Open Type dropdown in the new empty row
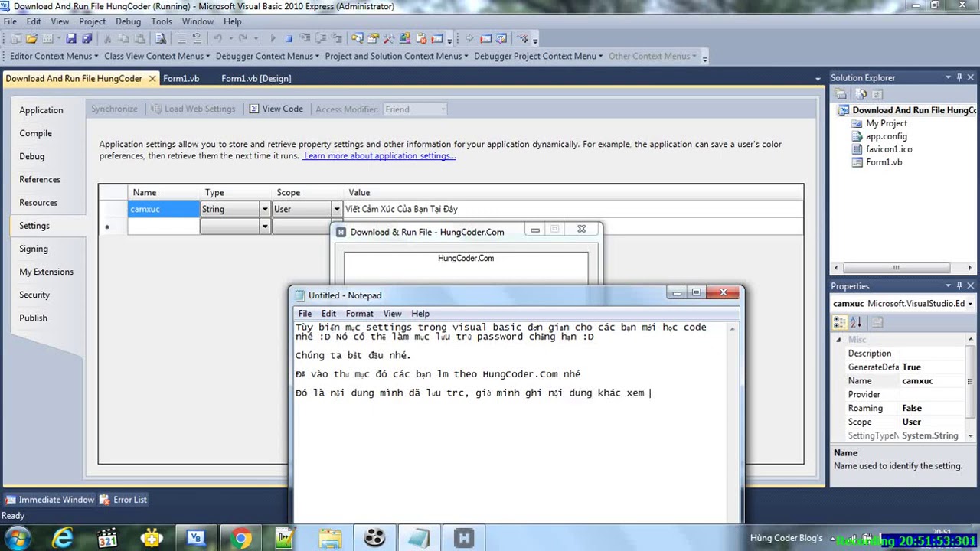 [x=265, y=227]
